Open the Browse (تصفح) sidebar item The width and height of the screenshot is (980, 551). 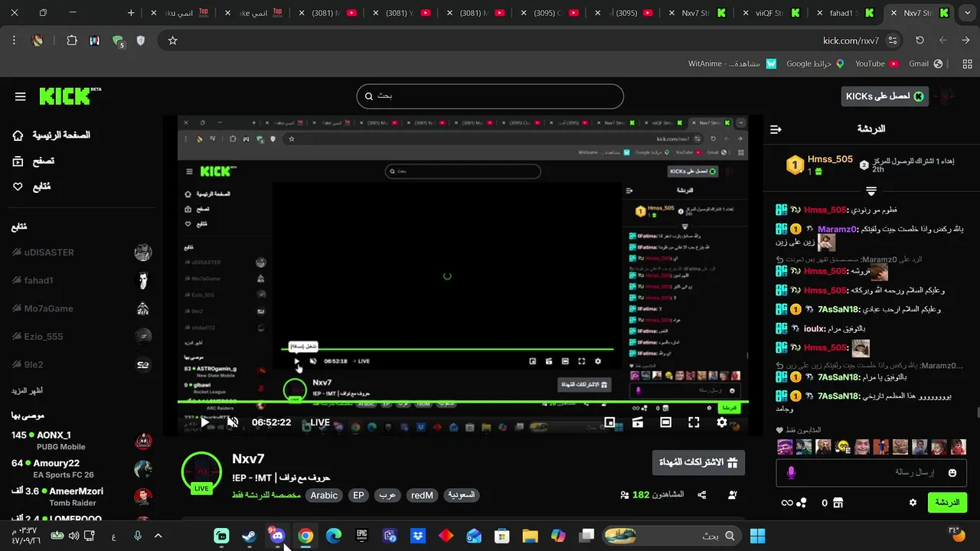tap(34, 161)
